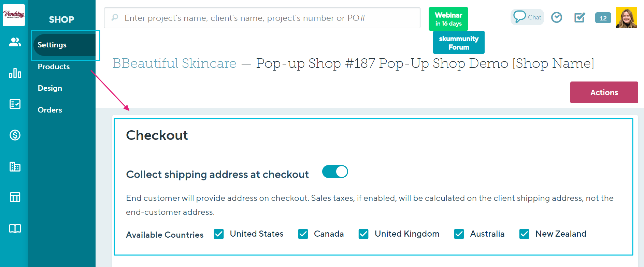Image resolution: width=644 pixels, height=267 pixels.
Task: Open the dollar sign billing icon
Action: click(15, 135)
